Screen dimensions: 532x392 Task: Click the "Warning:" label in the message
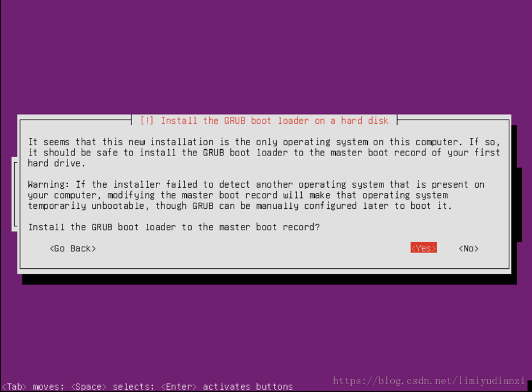(x=49, y=184)
